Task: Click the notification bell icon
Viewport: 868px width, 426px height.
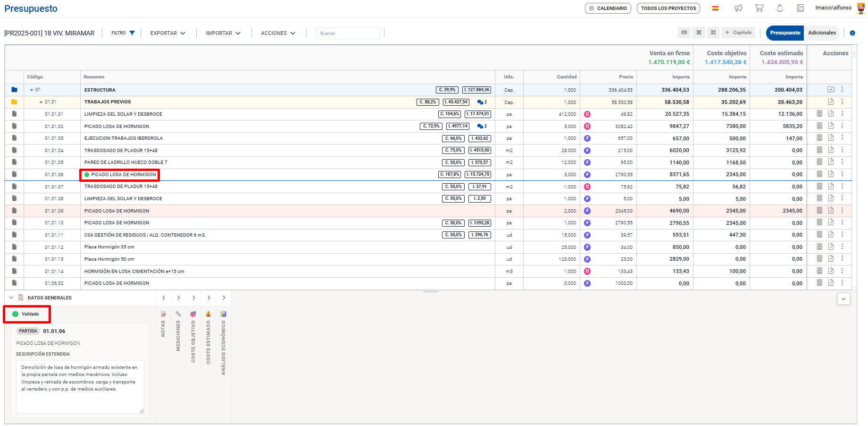Action: (x=780, y=8)
